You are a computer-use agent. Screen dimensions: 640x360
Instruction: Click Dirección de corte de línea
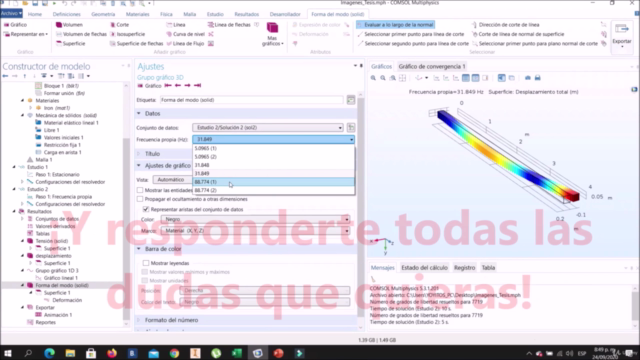pos(505,25)
